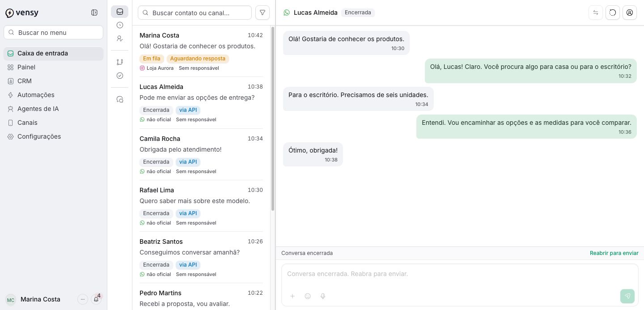The width and height of the screenshot is (644, 310).
Task: Click the Encerrada badge in chat header
Action: tap(358, 13)
